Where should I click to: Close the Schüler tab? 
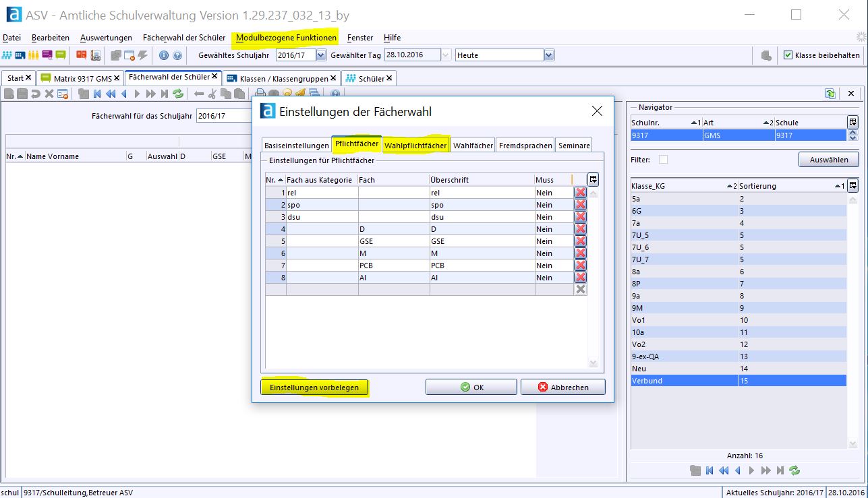388,78
